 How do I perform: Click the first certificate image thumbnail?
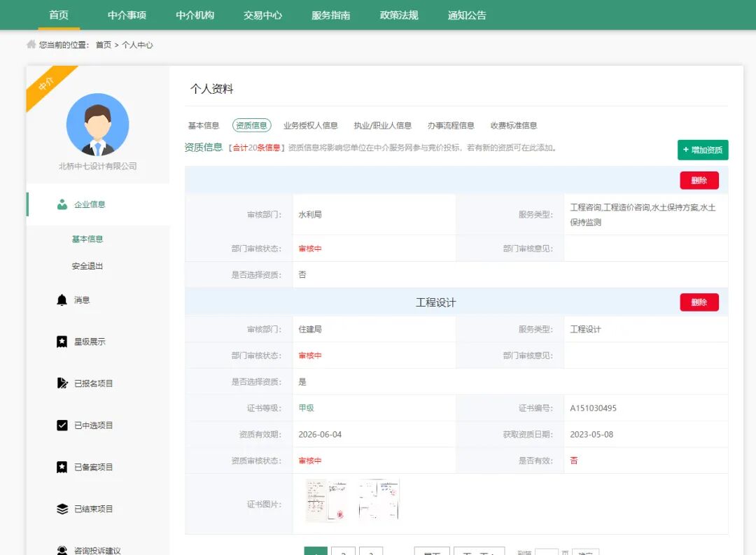pos(327,499)
